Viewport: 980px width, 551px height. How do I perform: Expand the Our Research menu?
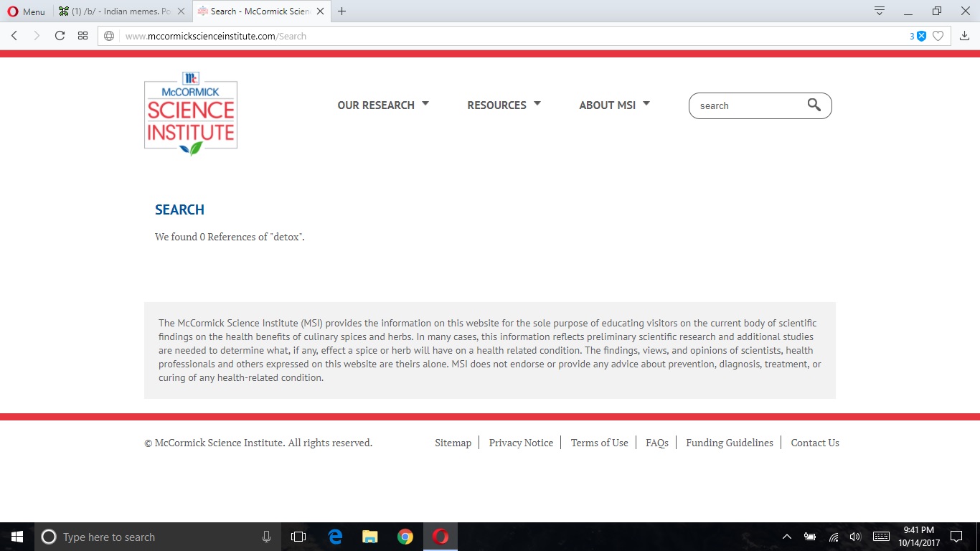click(383, 105)
